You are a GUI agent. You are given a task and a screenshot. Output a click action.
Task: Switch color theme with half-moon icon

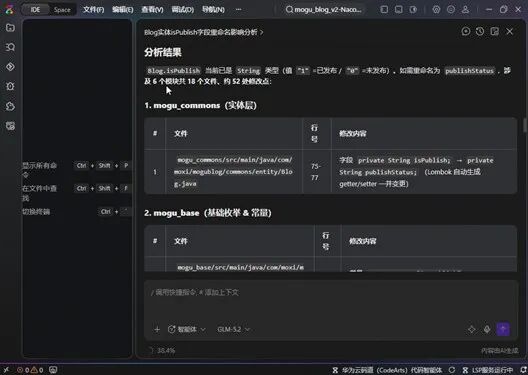(413, 10)
